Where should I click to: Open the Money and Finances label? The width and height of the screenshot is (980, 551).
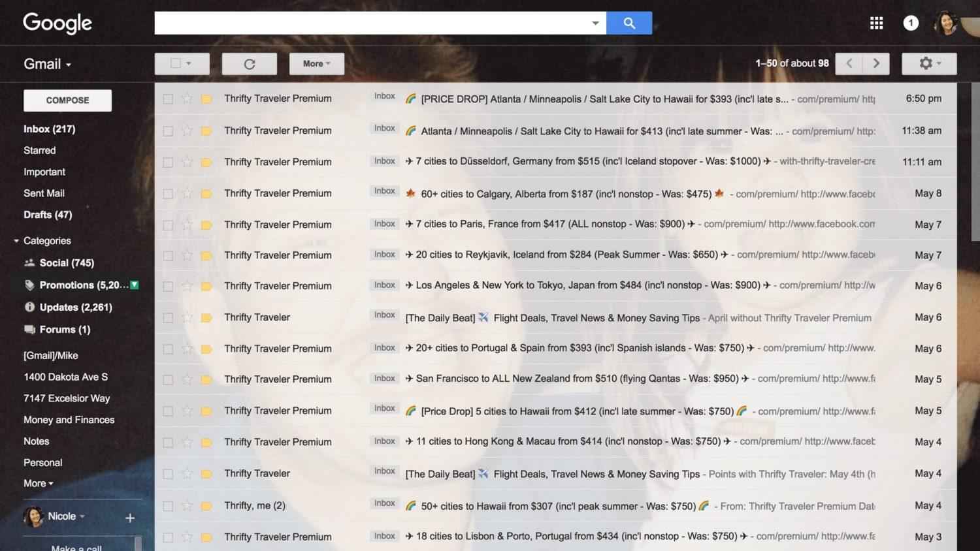pyautogui.click(x=69, y=420)
